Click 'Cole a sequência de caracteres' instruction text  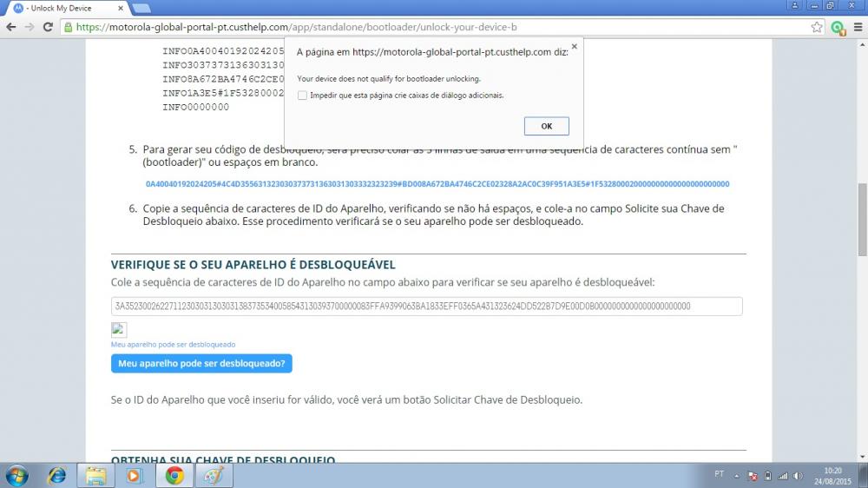pyautogui.click(x=383, y=282)
